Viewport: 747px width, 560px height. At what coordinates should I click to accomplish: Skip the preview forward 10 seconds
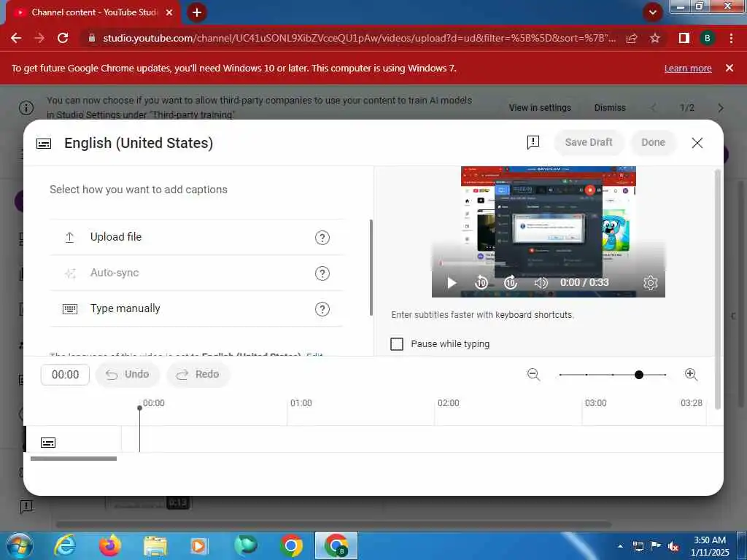511,282
